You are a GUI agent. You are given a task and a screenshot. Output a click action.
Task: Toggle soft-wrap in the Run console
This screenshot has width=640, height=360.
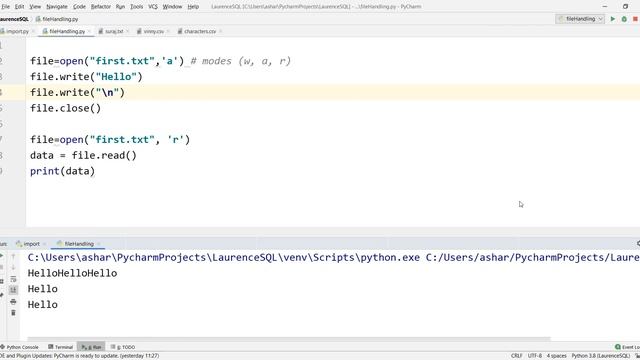[x=13, y=279]
